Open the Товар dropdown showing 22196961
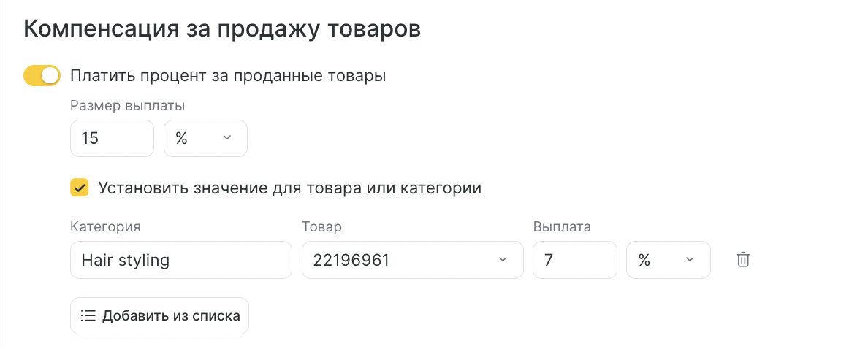 (412, 260)
